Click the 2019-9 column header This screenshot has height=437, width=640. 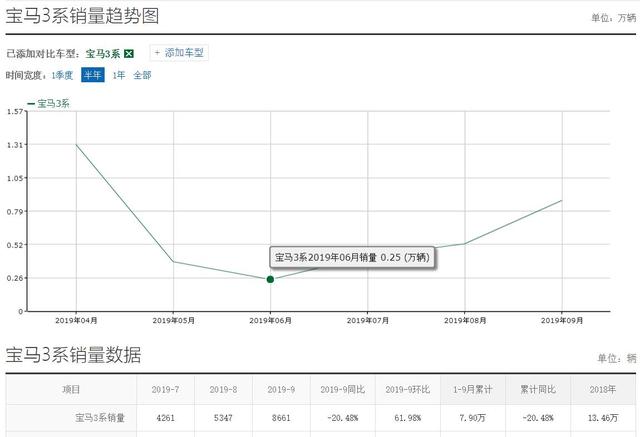(x=281, y=390)
